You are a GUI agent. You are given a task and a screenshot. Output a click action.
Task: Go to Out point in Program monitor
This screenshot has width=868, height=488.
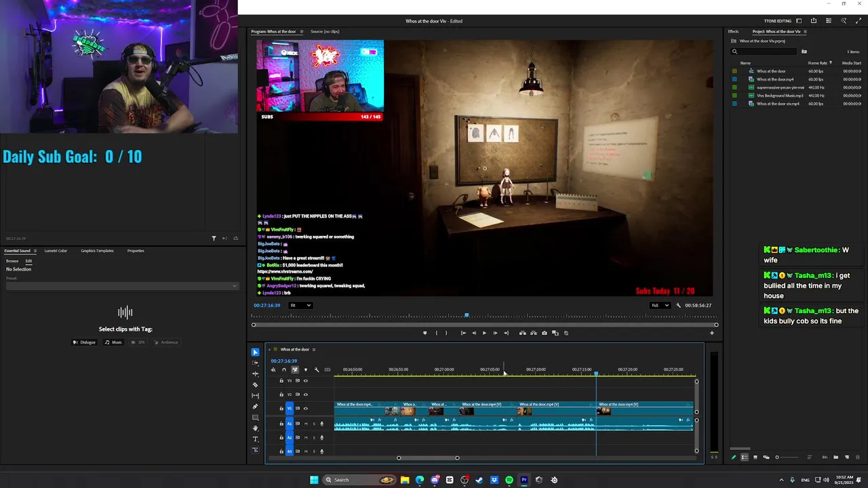click(506, 333)
